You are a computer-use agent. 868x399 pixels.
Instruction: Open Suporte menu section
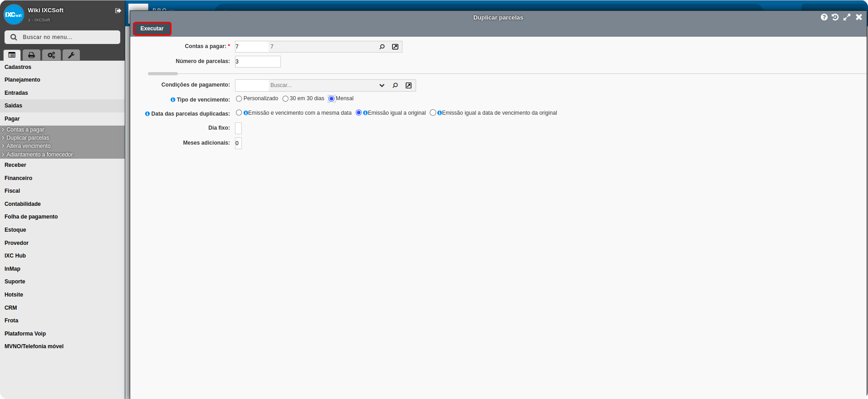(62, 282)
